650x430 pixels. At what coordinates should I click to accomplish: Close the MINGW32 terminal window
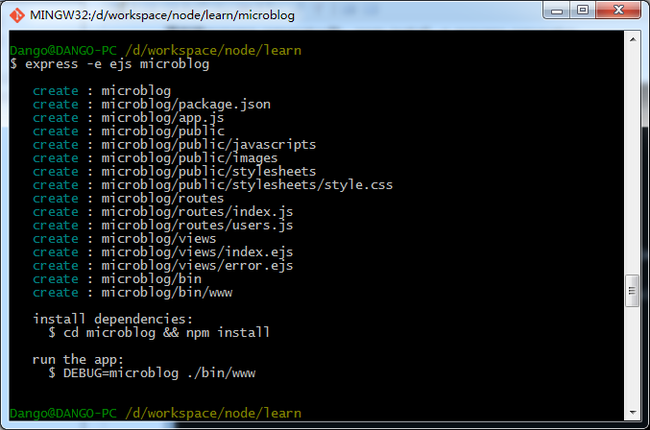click(x=618, y=10)
